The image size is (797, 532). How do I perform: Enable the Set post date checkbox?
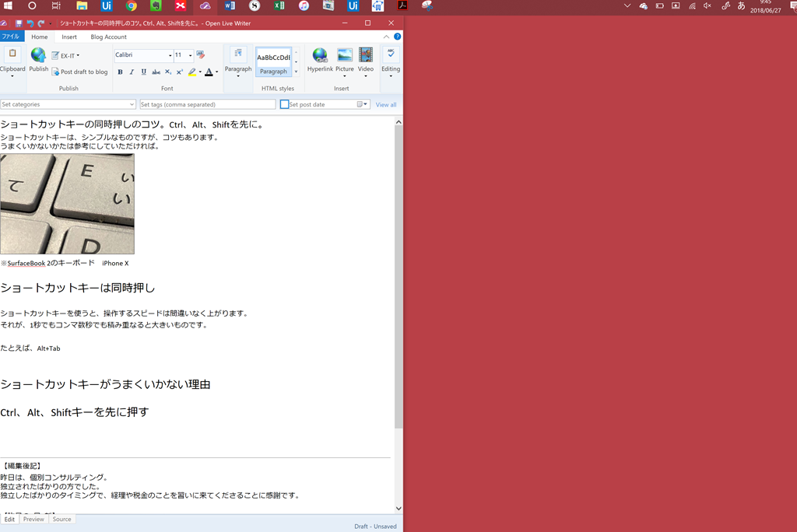(x=285, y=104)
